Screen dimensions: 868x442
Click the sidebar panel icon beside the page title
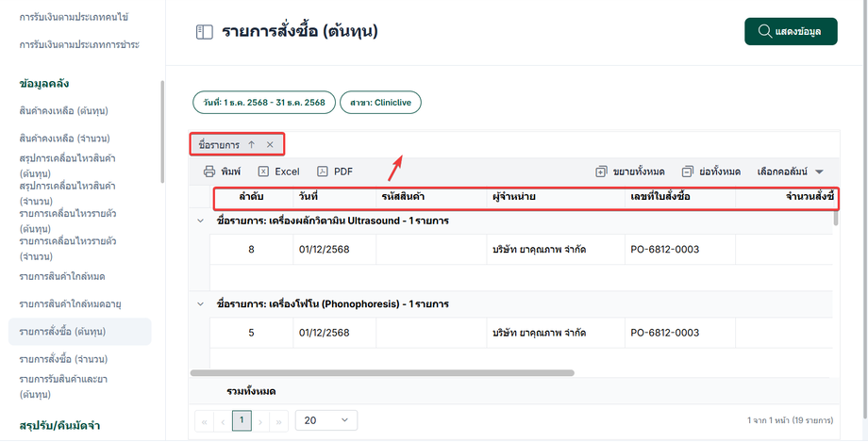pos(205,32)
